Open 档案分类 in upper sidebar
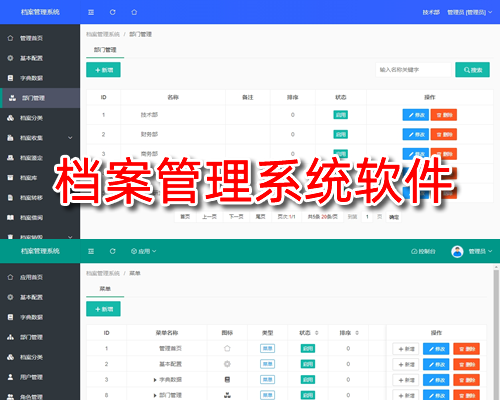The image size is (500, 400). pos(40,118)
